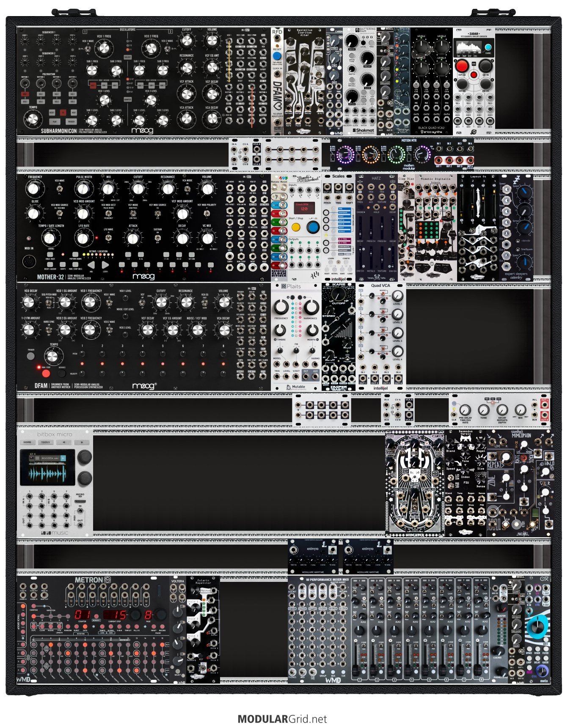Click the blue encoder knob on Pamela's Workout
565x728 pixels.
tap(313, 227)
